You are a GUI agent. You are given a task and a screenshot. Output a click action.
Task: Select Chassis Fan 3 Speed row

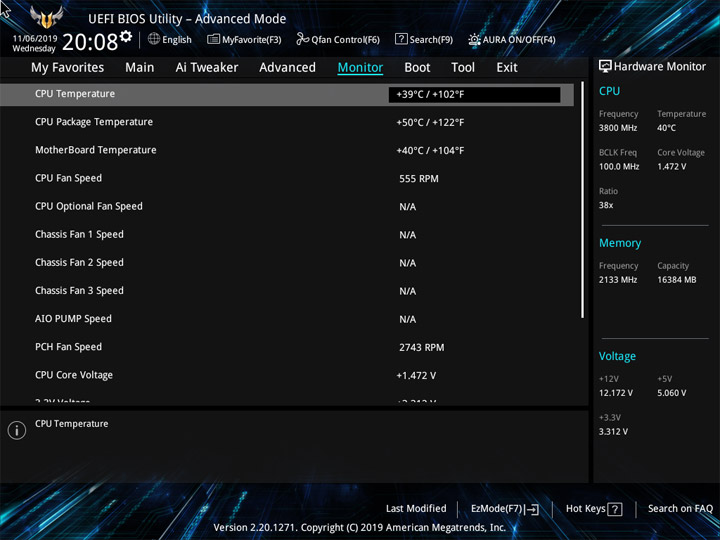pos(287,291)
